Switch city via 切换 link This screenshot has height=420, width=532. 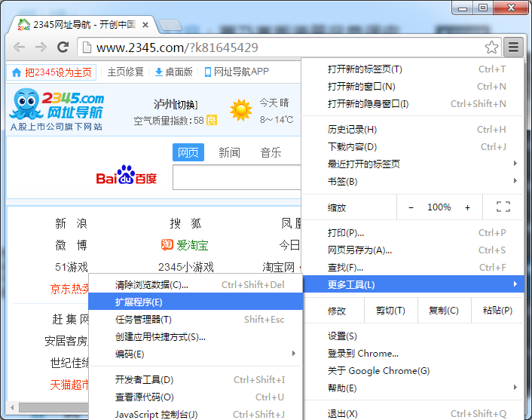pyautogui.click(x=186, y=105)
